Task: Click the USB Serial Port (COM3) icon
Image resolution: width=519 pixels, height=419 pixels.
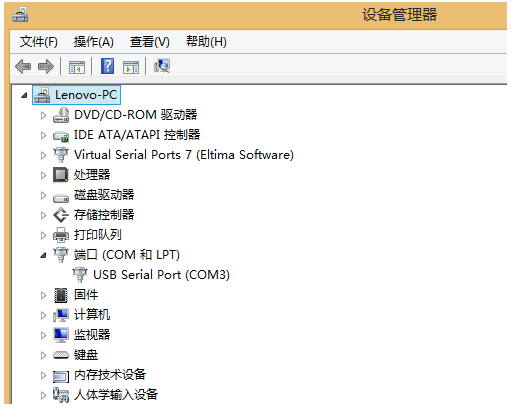Action: (80, 275)
